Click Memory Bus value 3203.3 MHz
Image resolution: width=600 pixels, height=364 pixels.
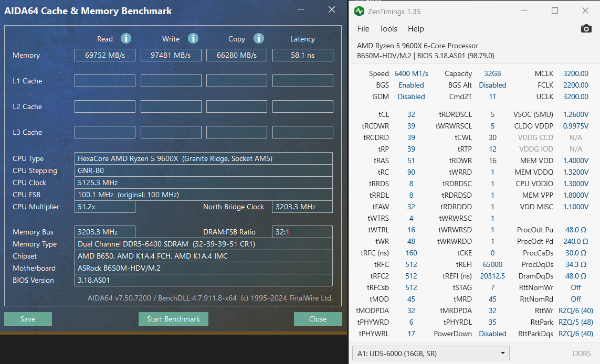tap(105, 232)
